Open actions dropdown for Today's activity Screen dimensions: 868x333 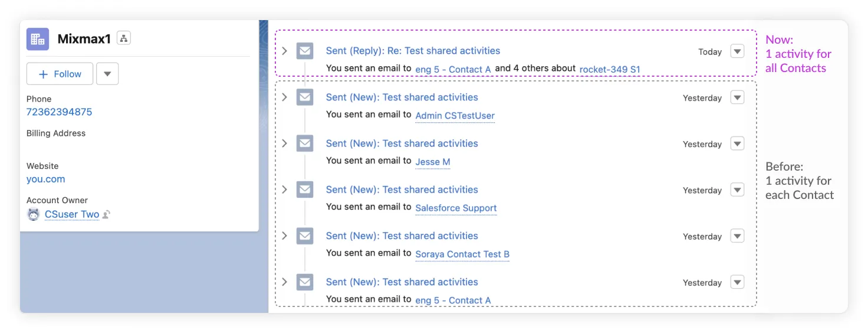737,51
